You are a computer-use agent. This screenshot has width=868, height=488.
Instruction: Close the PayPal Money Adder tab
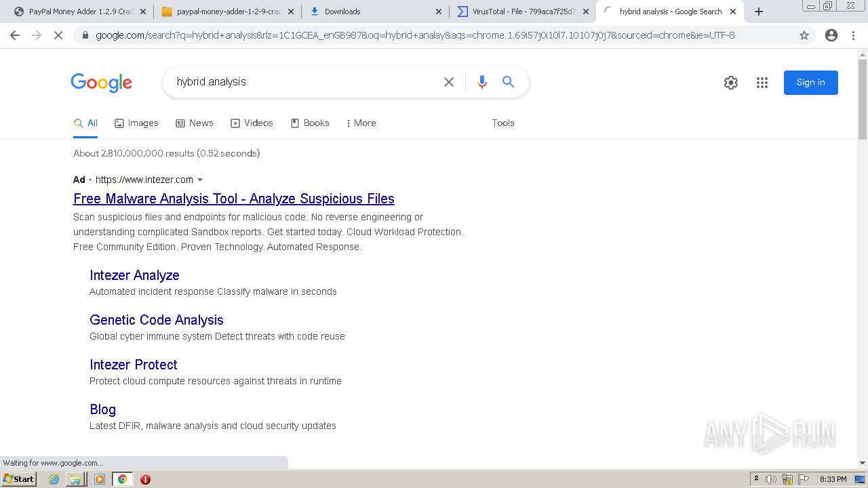click(x=142, y=12)
